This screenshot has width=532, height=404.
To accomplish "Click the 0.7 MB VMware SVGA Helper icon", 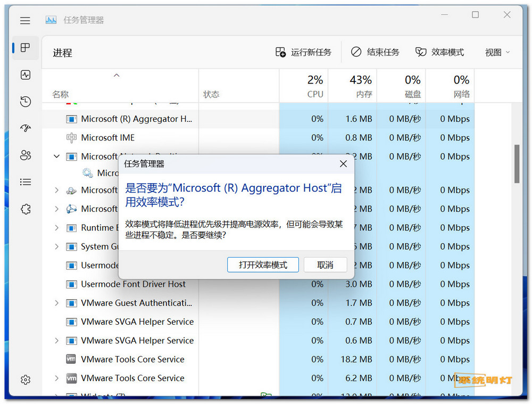I will pyautogui.click(x=71, y=322).
